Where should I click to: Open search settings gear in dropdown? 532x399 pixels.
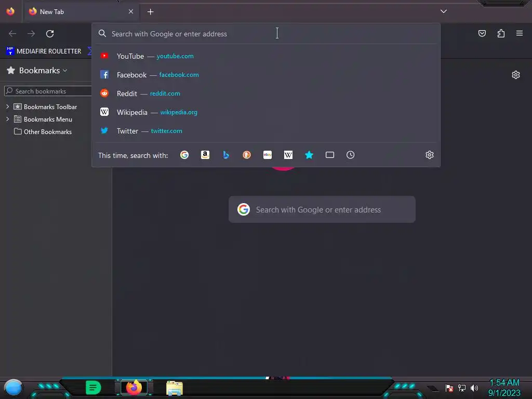tap(430, 155)
